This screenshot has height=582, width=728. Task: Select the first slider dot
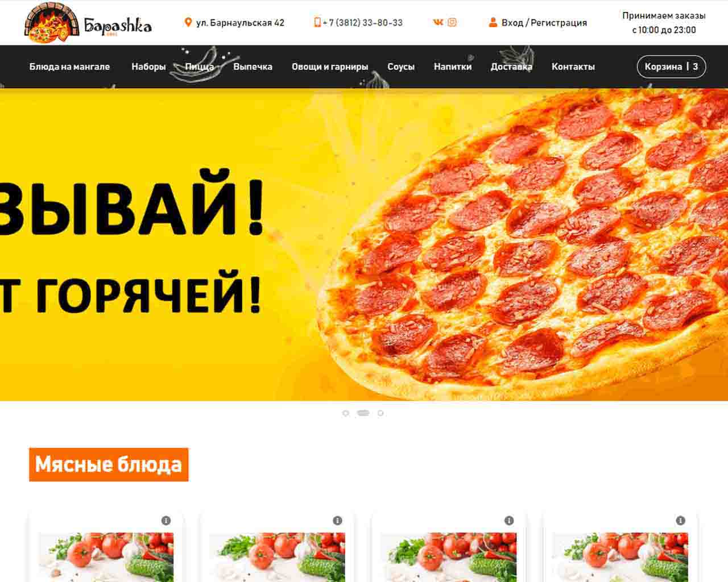pyautogui.click(x=346, y=413)
